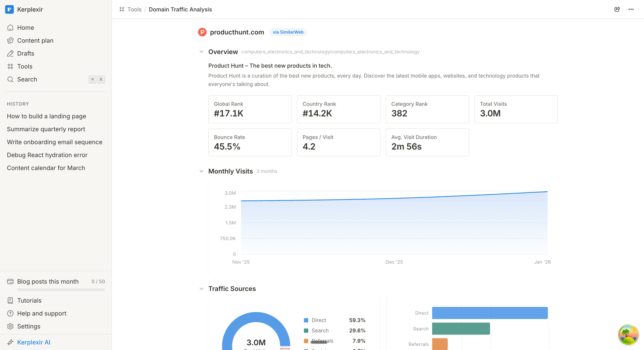Click the blue Direct legend swatch
644x350 pixels.
click(x=306, y=320)
